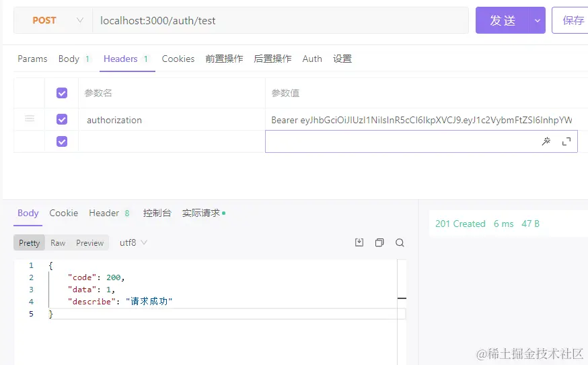The image size is (588, 365).
Task: Switch to the Auth tab
Action: pos(312,59)
